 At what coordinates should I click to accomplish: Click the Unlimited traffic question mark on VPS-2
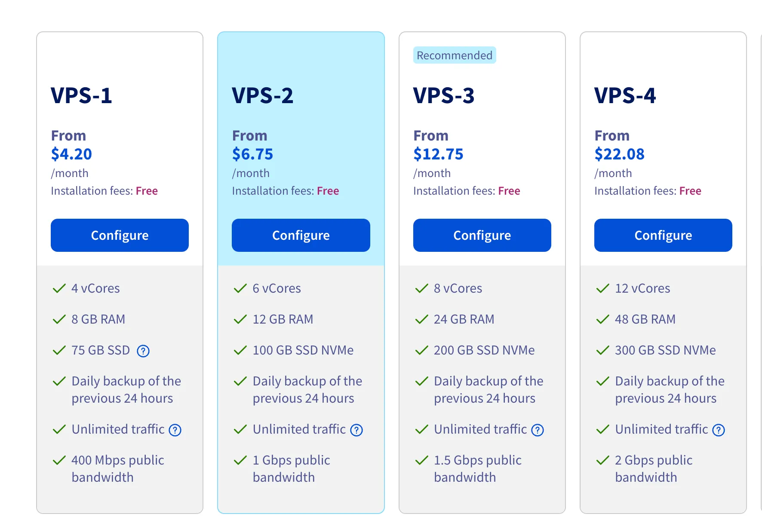(356, 430)
